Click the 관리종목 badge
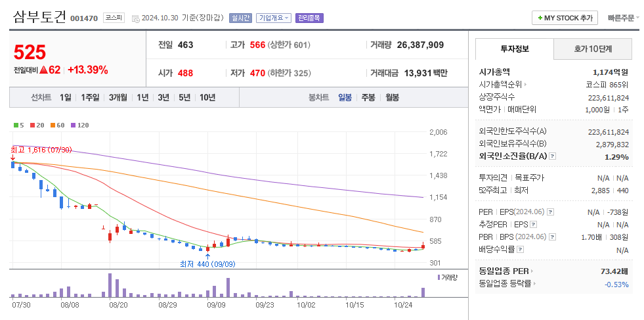The image size is (644, 320). tap(309, 18)
